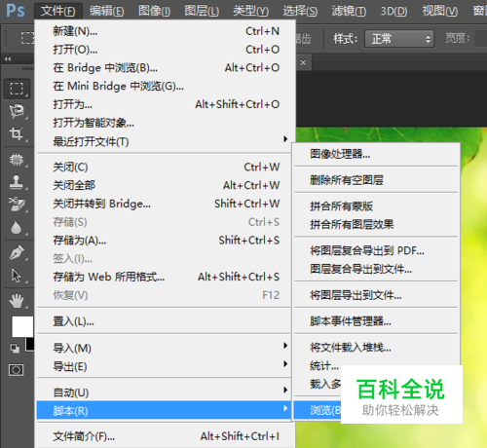The width and height of the screenshot is (487, 448).
Task: Choose 文件简介(F)... entry
Action: tap(166, 436)
